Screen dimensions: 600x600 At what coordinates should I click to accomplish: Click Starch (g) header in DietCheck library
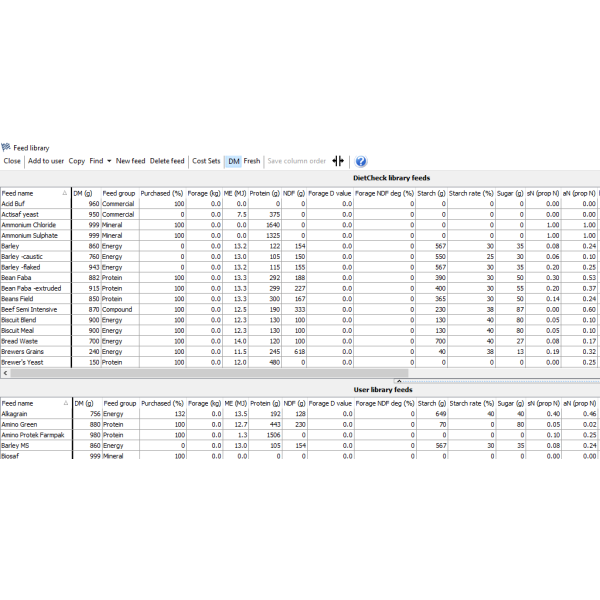pyautogui.click(x=432, y=193)
